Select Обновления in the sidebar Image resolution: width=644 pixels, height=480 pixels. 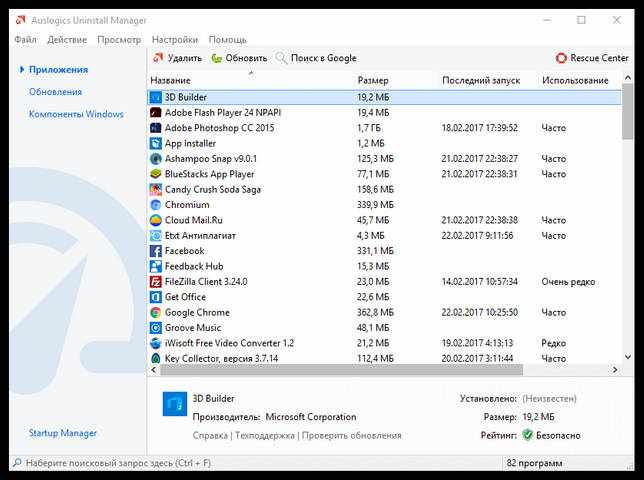(55, 92)
